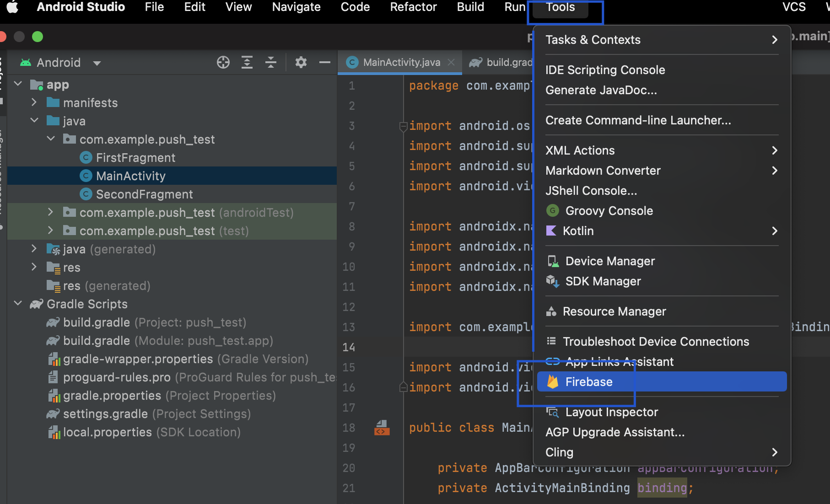This screenshot has height=504, width=830.
Task: Collapse the app module node
Action: [18, 84]
